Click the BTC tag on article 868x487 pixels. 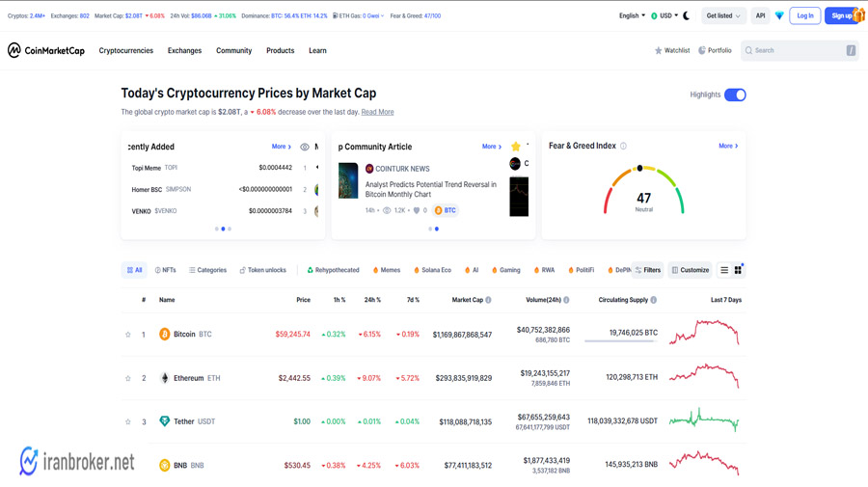445,210
